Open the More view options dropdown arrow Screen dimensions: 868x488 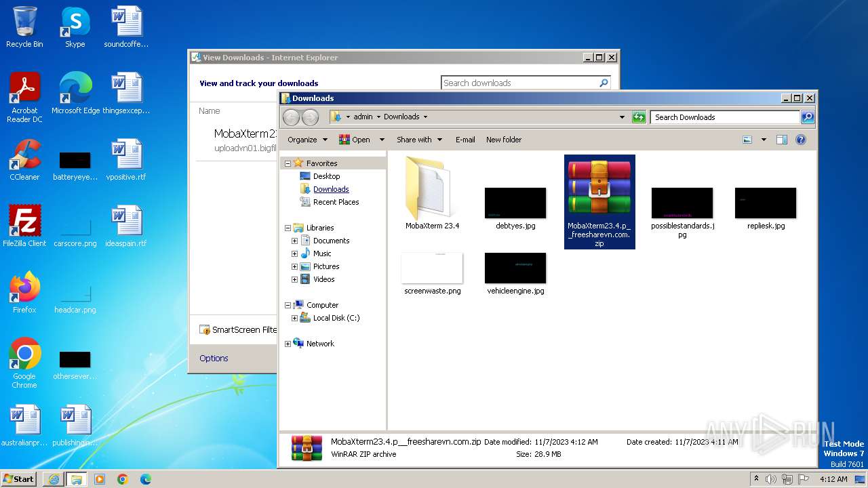(x=764, y=140)
